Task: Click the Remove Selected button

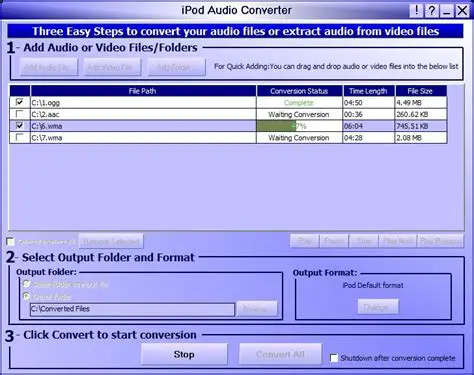Action: [x=111, y=241]
